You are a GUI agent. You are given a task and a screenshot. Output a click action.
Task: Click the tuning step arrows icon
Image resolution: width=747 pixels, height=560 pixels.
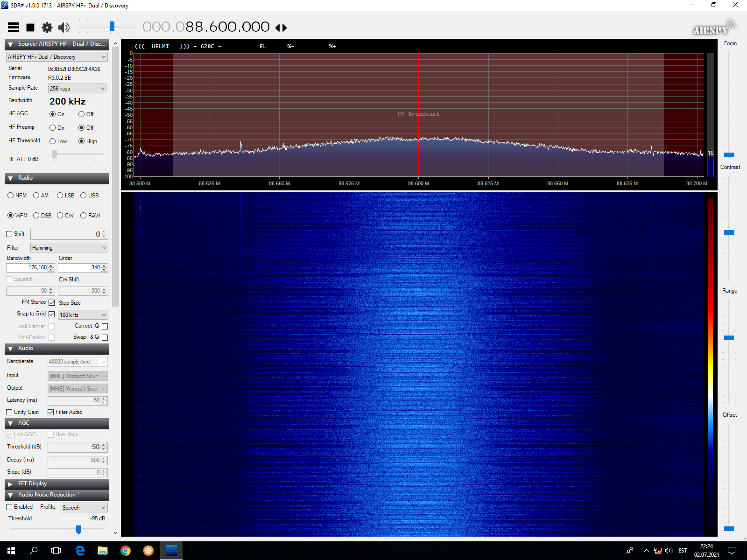pos(281,28)
